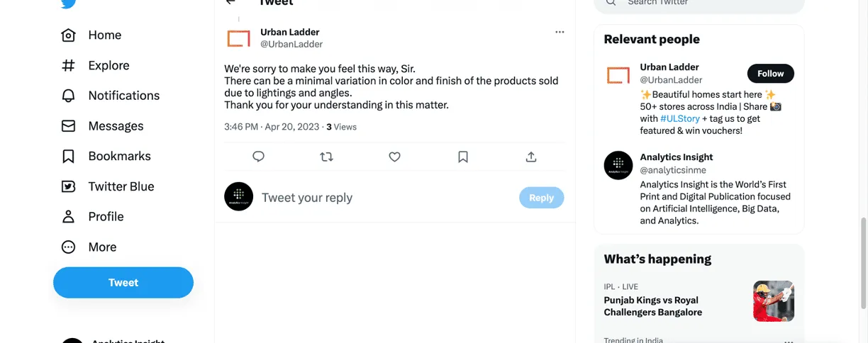The width and height of the screenshot is (868, 343).
Task: Open Messages envelope in sidebar
Action: point(116,126)
